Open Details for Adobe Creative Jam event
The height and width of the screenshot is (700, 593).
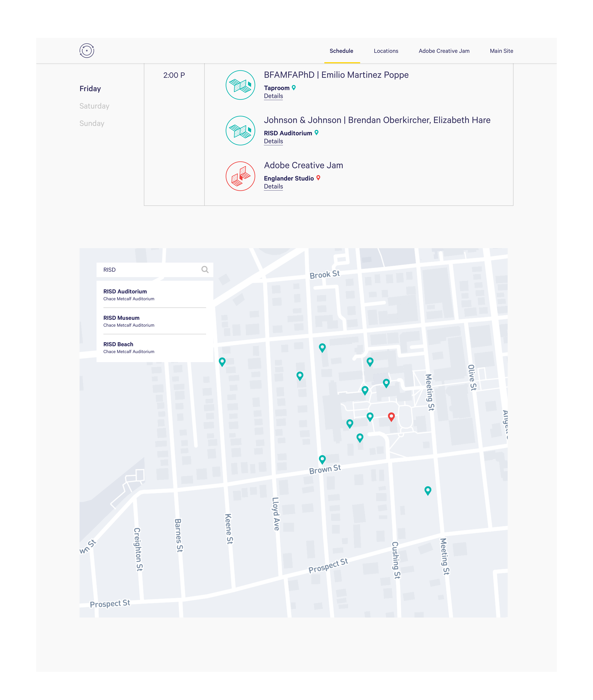tap(273, 187)
